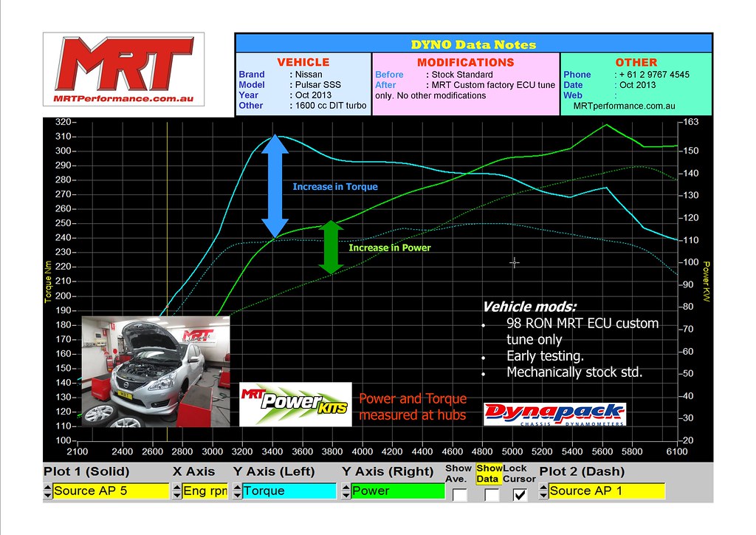Image resolution: width=756 pixels, height=535 pixels.
Task: Click the X Axis stepper arrows
Action: [x=177, y=491]
